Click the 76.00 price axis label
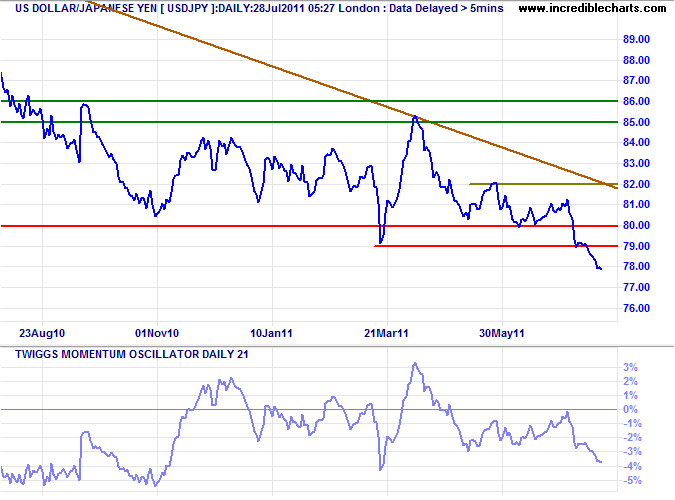This screenshot has height=500, width=675. 636,308
